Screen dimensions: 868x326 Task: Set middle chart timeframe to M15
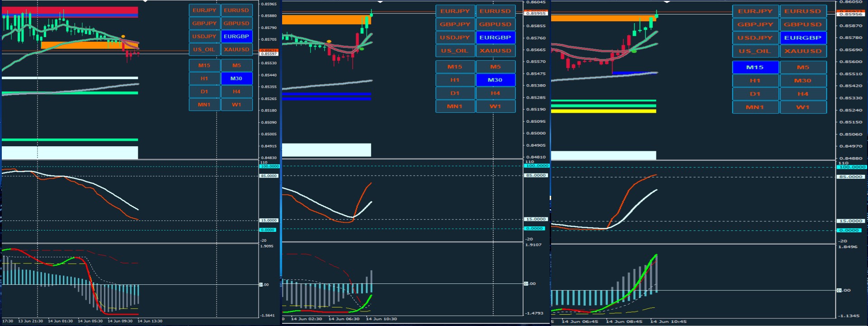pyautogui.click(x=455, y=67)
